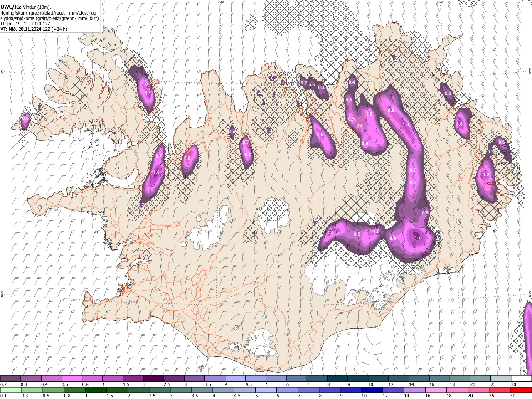
Task: Pick the slate blue 6 swatch on upper scale
Action: point(296,378)
